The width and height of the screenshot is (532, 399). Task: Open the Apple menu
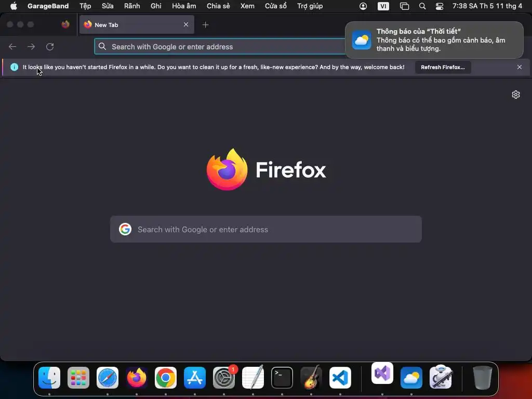pyautogui.click(x=14, y=6)
